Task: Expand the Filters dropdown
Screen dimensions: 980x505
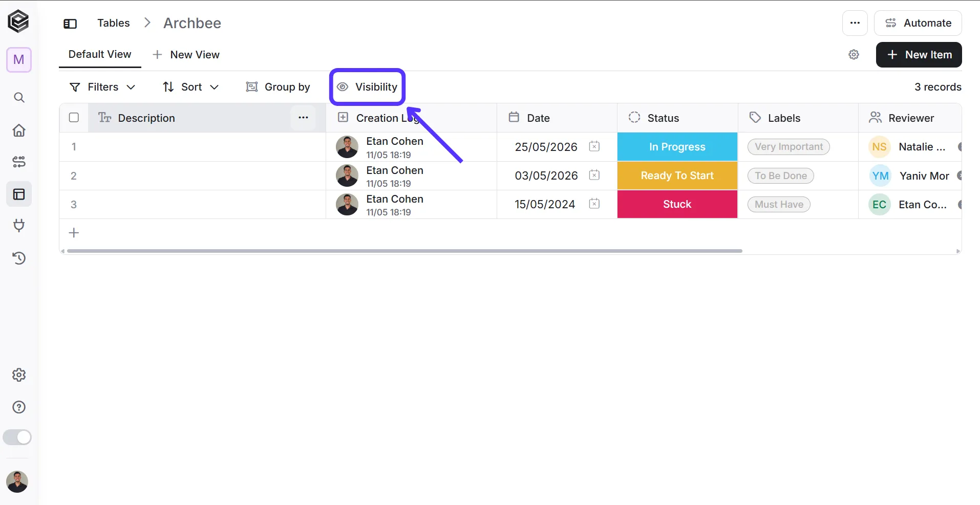Action: pos(102,87)
